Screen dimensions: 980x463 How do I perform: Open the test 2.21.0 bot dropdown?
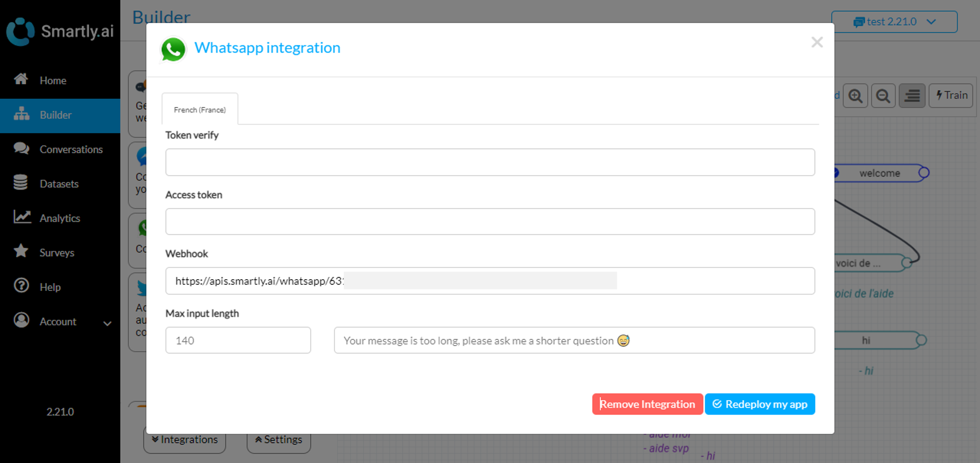pyautogui.click(x=894, y=22)
